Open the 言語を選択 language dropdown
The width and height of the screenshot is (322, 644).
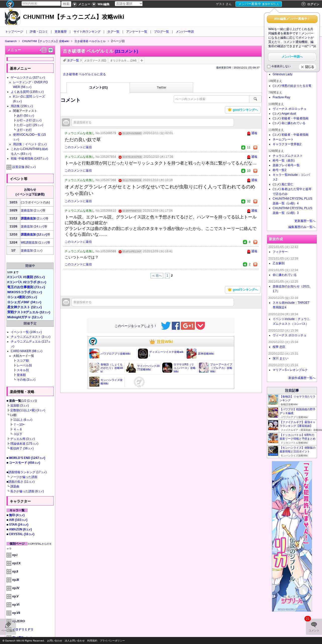pos(129,4)
